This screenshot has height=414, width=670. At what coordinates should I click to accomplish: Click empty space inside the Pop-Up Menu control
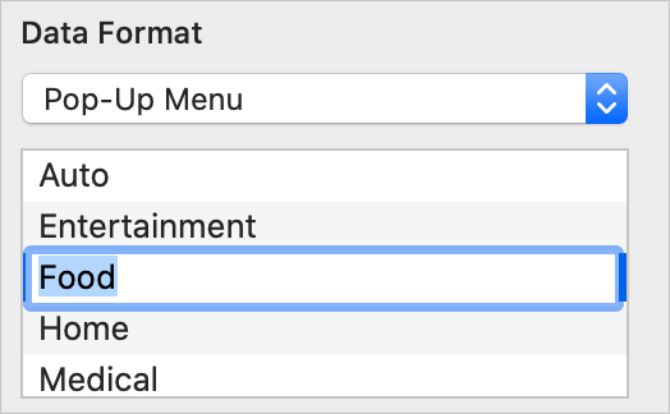(x=420, y=98)
